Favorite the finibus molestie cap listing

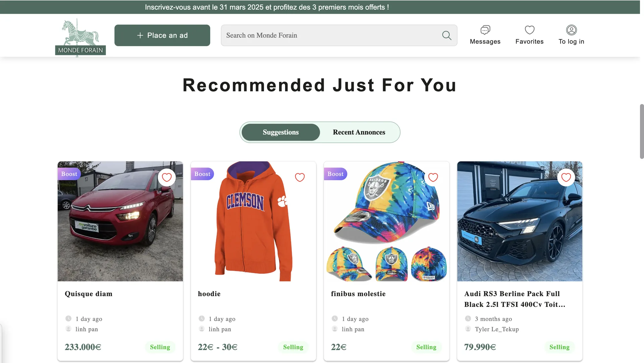pos(433,177)
